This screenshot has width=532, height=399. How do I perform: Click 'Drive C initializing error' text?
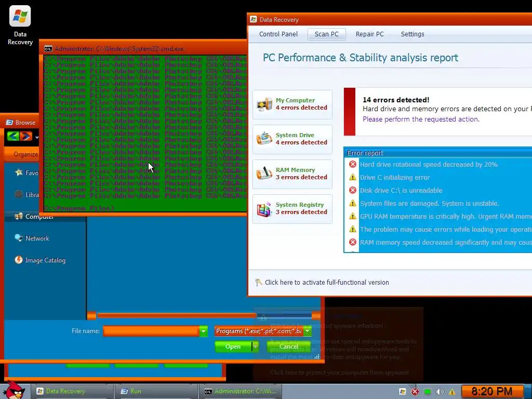pos(395,178)
